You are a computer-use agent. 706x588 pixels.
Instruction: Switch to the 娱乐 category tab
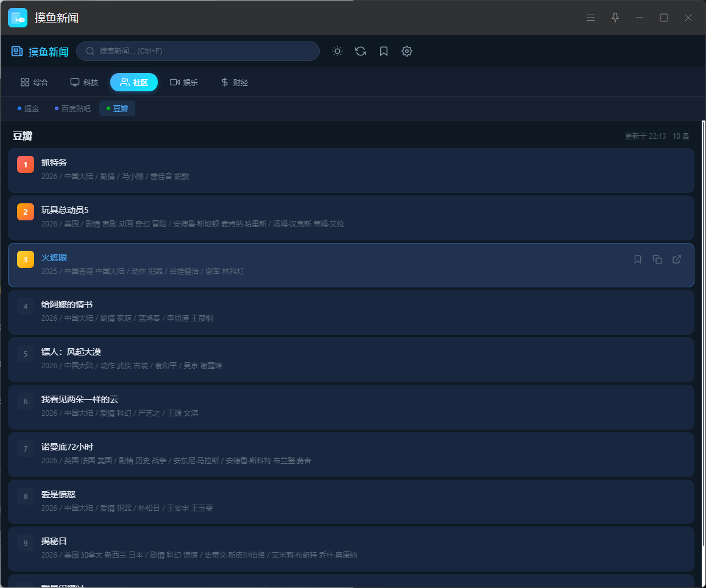(x=184, y=82)
